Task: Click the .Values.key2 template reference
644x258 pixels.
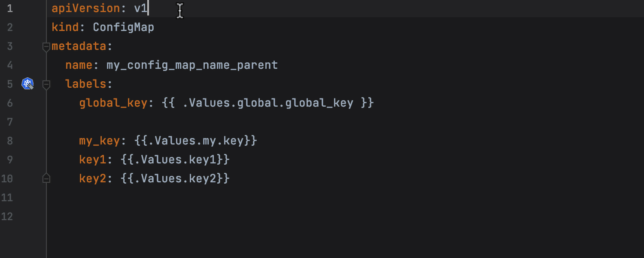Action: click(x=175, y=179)
